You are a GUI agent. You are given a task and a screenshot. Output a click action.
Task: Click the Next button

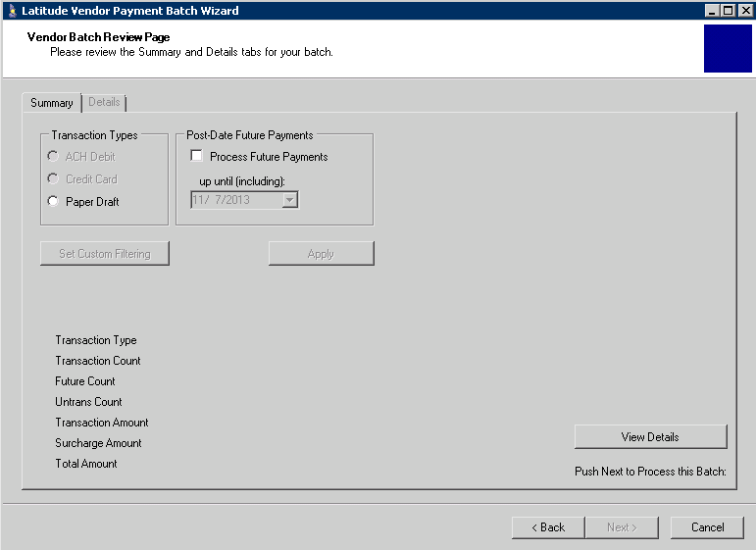(622, 527)
